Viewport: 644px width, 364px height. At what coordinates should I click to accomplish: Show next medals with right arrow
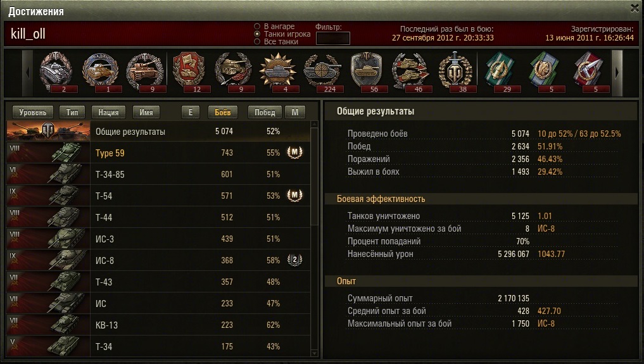(617, 73)
